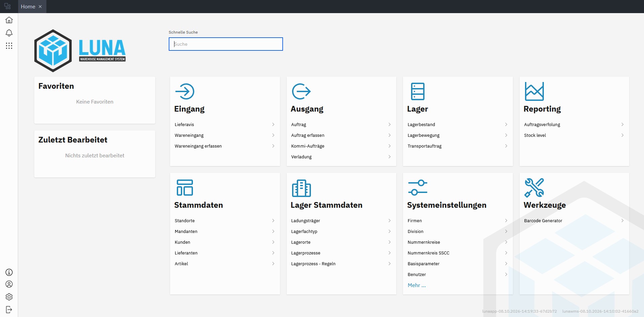Open Wareneingang erfassen
This screenshot has height=317, width=644.
[x=225, y=146]
